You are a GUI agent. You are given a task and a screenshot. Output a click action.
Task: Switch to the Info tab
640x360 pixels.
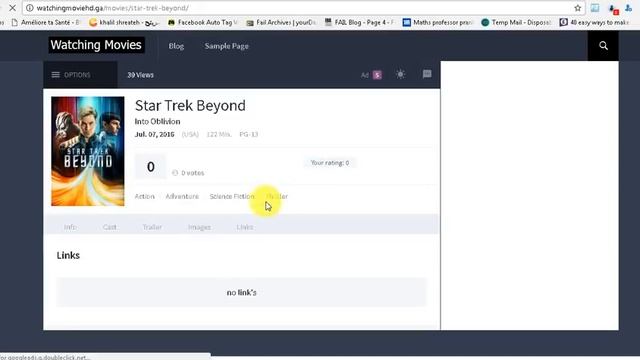70,227
